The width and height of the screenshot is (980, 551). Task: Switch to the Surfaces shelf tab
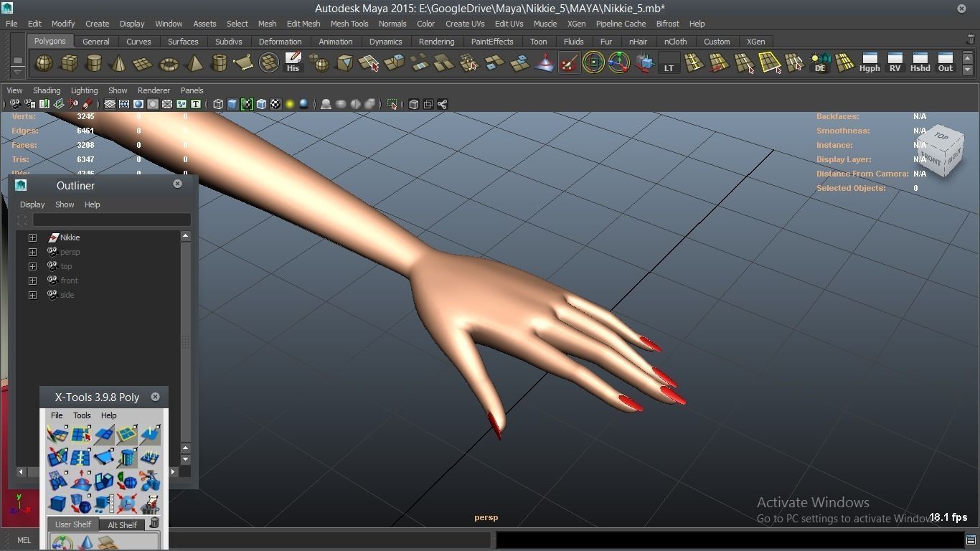(183, 42)
